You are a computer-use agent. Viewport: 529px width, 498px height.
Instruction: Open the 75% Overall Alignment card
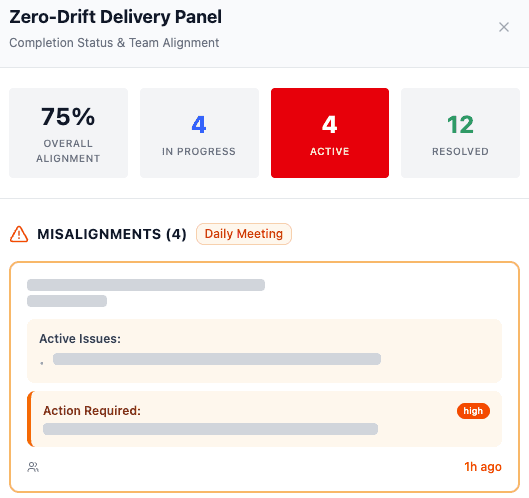click(x=68, y=133)
